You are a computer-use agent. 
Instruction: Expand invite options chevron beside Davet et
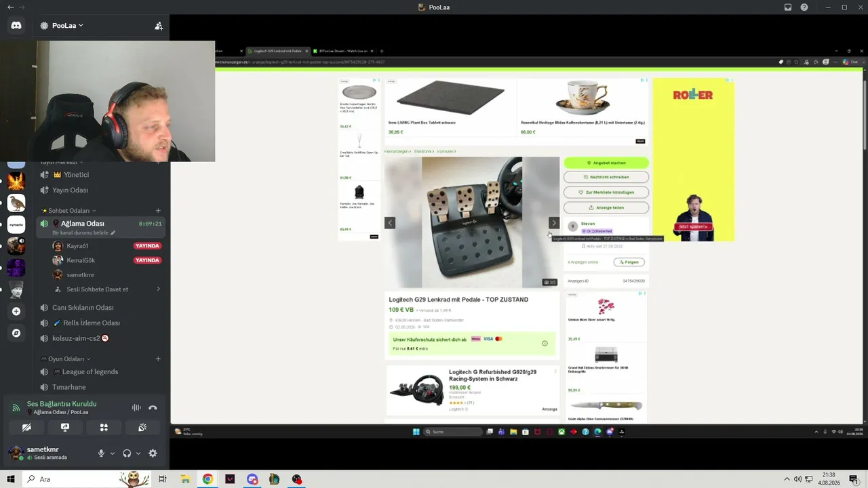[x=158, y=289]
